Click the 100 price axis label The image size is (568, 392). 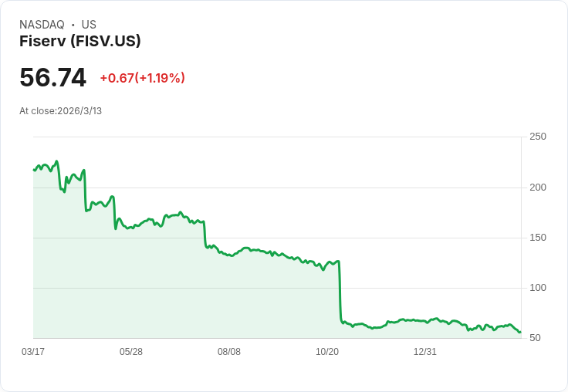538,288
